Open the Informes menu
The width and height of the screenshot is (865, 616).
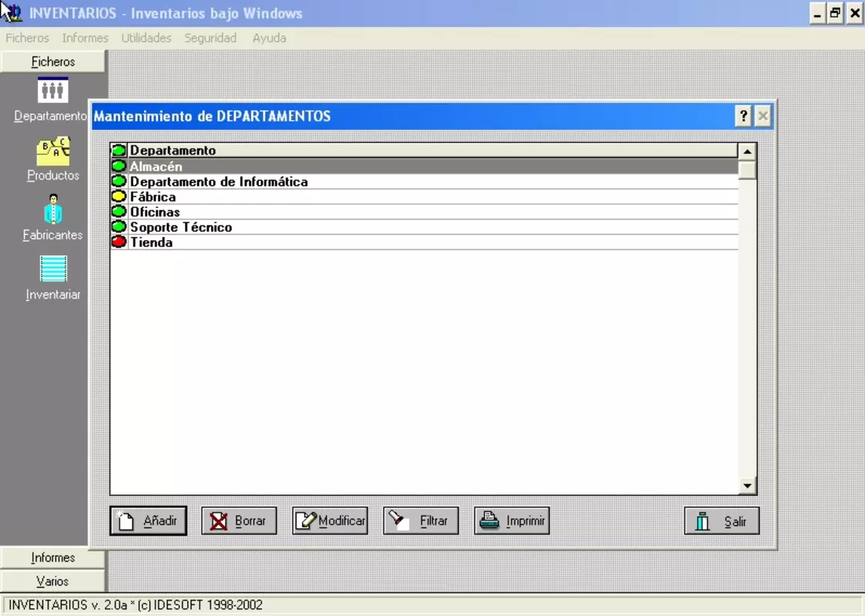85,38
